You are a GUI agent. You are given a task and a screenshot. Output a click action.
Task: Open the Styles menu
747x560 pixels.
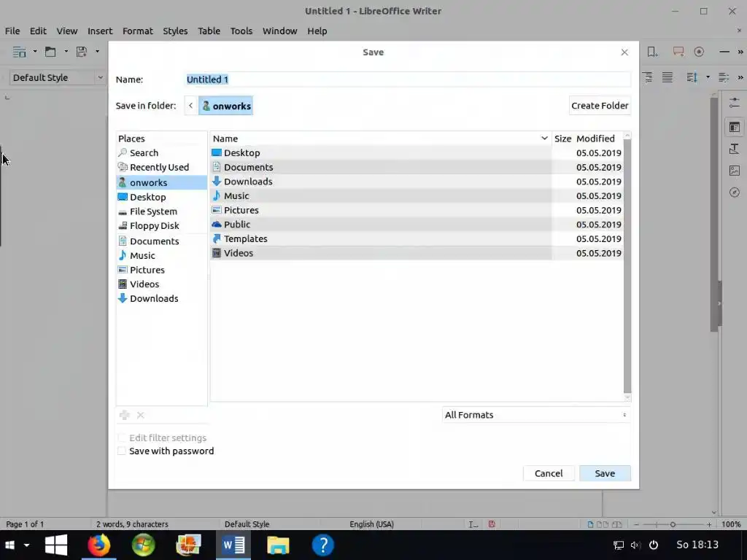click(x=175, y=31)
